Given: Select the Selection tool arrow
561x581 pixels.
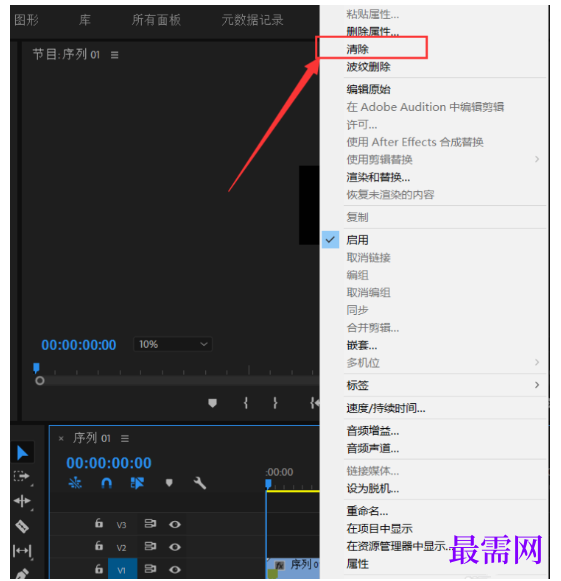Looking at the screenshot, I should pos(22,453).
